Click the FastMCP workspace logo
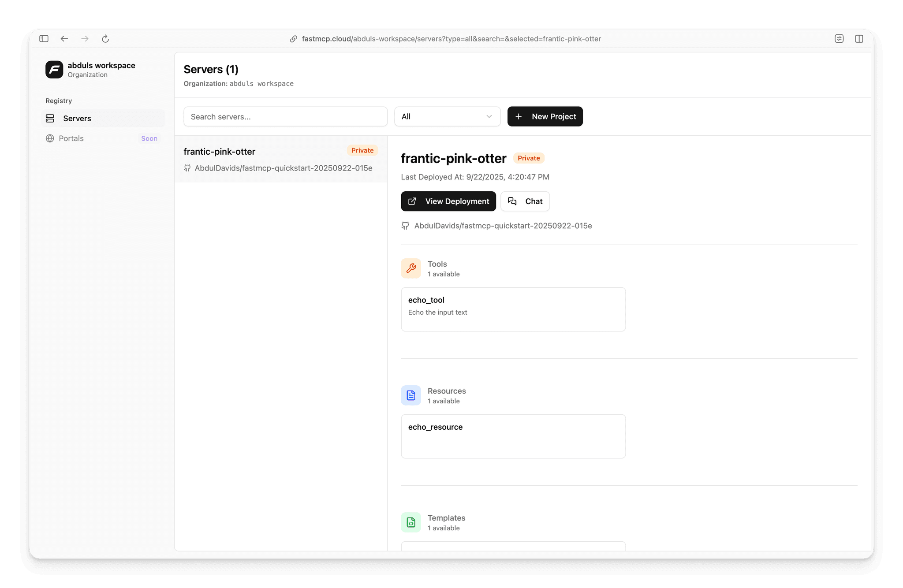 [54, 70]
